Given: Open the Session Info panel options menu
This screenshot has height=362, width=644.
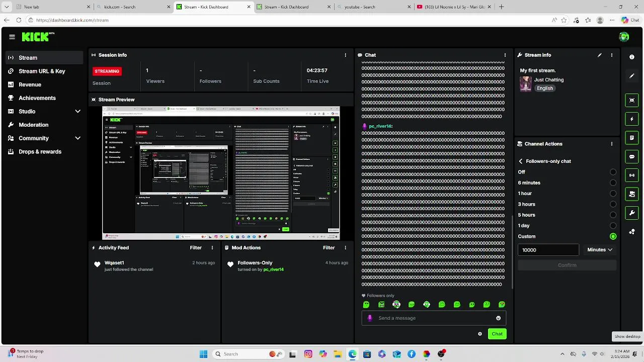Looking at the screenshot, I should click(345, 55).
